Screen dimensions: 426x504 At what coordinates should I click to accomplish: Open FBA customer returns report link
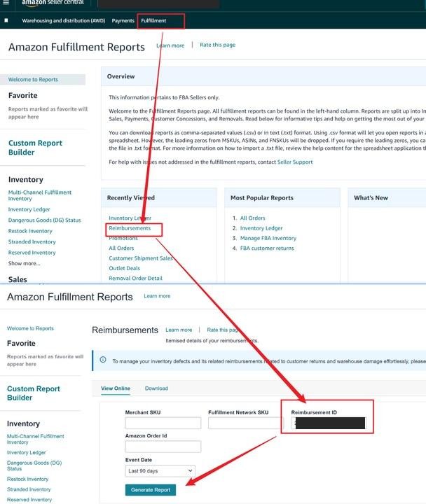click(x=267, y=248)
